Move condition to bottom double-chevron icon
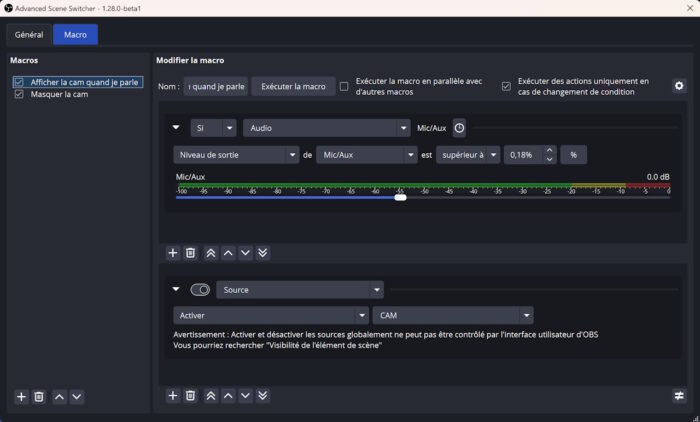The image size is (700, 422). 262,253
